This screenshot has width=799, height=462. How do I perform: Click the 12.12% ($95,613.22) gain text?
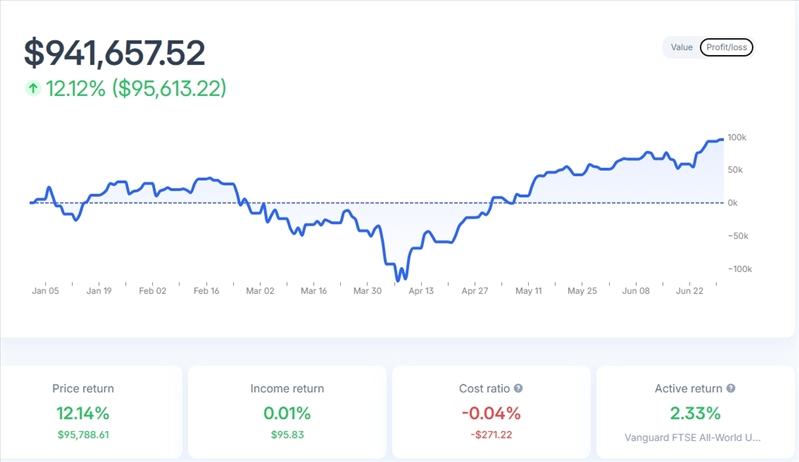(136, 88)
